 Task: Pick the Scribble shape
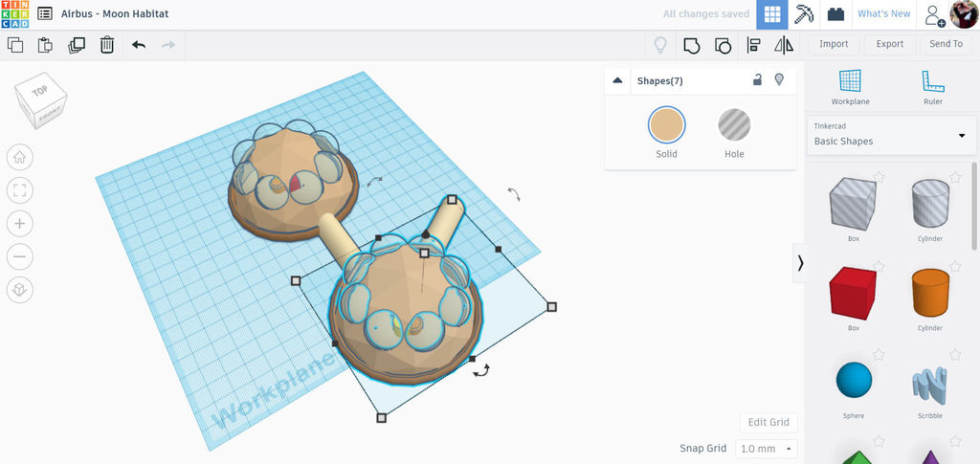point(930,383)
